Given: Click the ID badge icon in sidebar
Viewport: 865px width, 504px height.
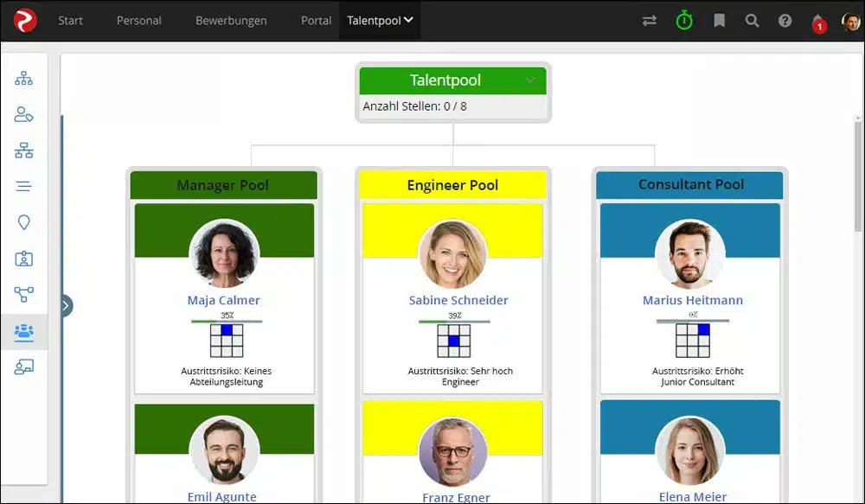Looking at the screenshot, I should point(23,258).
